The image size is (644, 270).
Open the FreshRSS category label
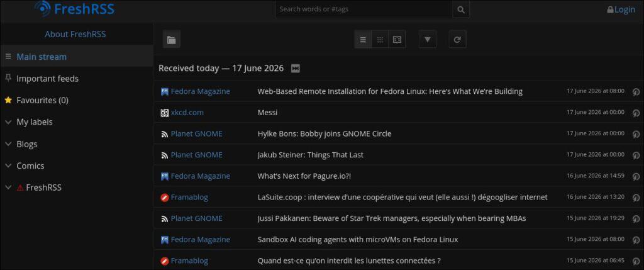[x=43, y=188]
